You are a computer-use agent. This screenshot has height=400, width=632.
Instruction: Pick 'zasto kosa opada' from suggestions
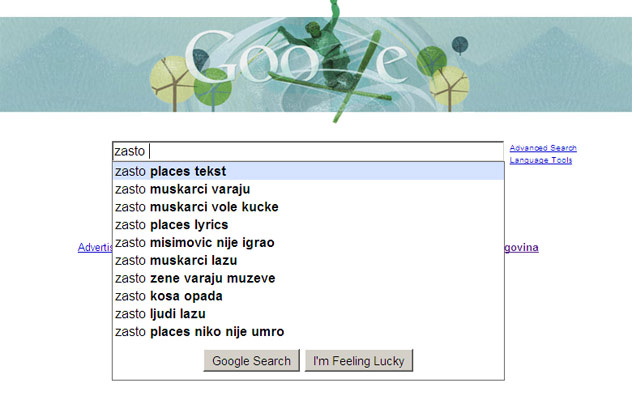[308, 296]
